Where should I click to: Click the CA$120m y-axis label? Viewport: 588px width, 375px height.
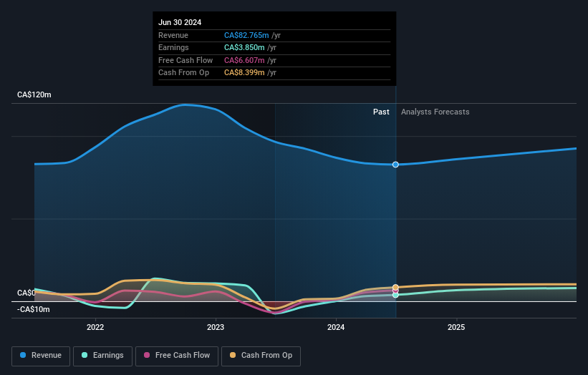34,94
